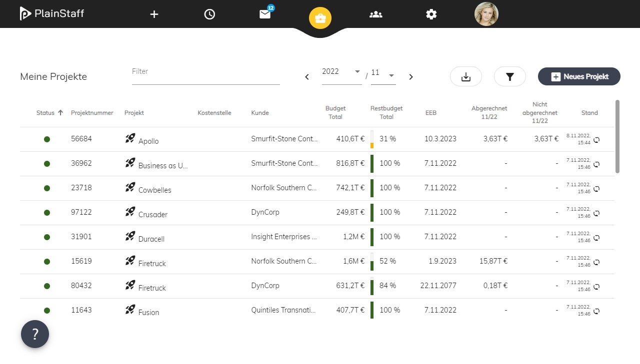Open the time tracking clock icon

click(209, 14)
